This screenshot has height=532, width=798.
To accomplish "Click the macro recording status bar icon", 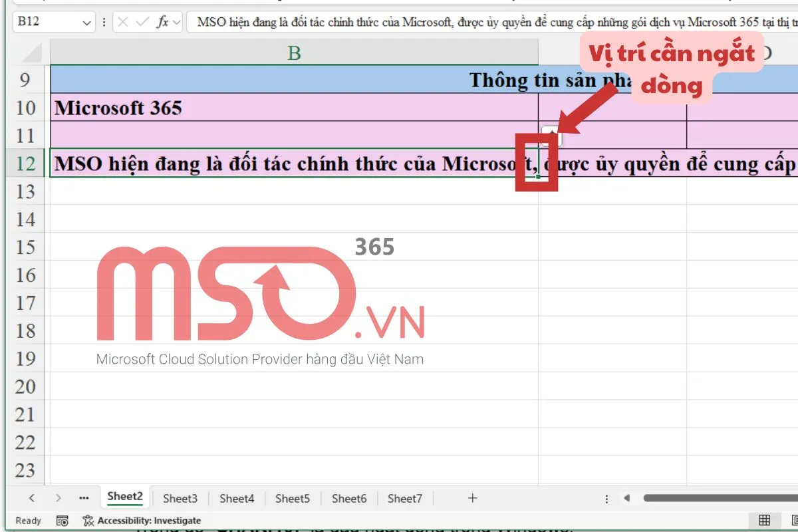I will pos(62,521).
